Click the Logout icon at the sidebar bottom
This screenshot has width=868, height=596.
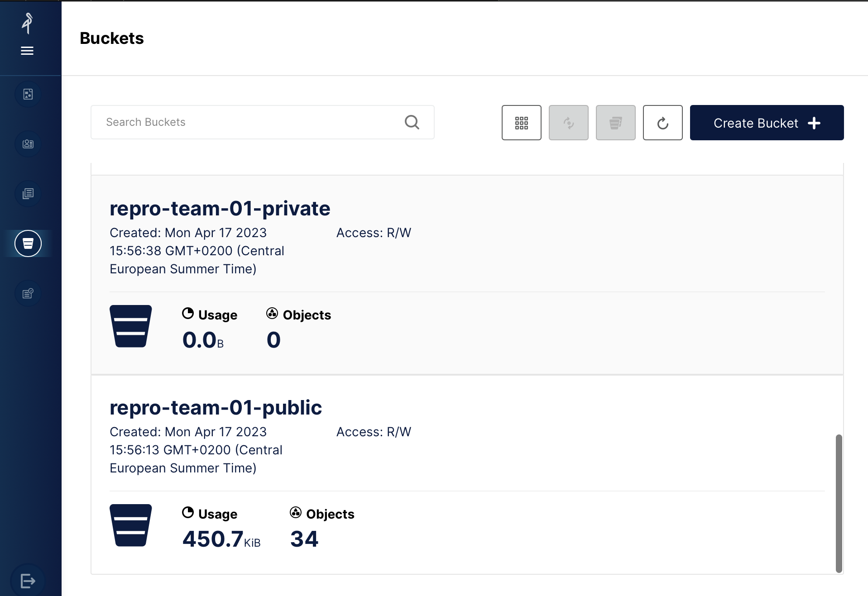(28, 581)
